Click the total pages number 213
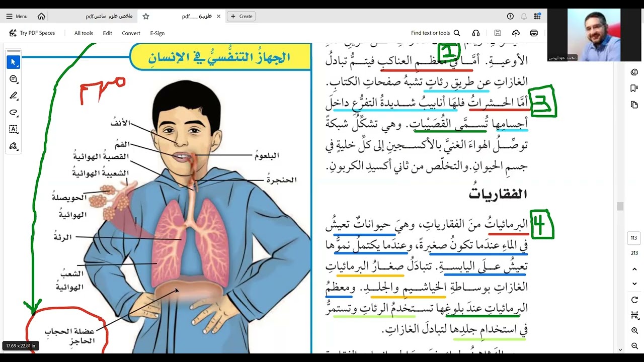Image resolution: width=644 pixels, height=362 pixels. click(x=634, y=253)
